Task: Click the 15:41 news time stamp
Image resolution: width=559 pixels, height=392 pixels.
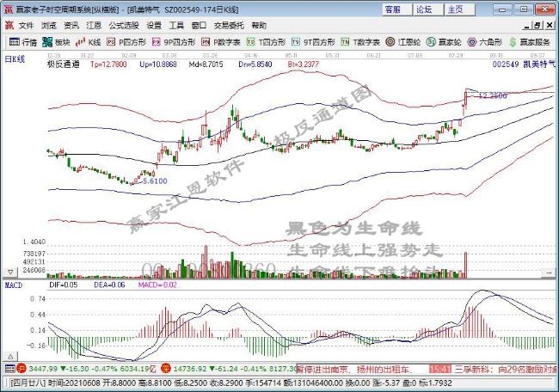Action: pos(440,369)
